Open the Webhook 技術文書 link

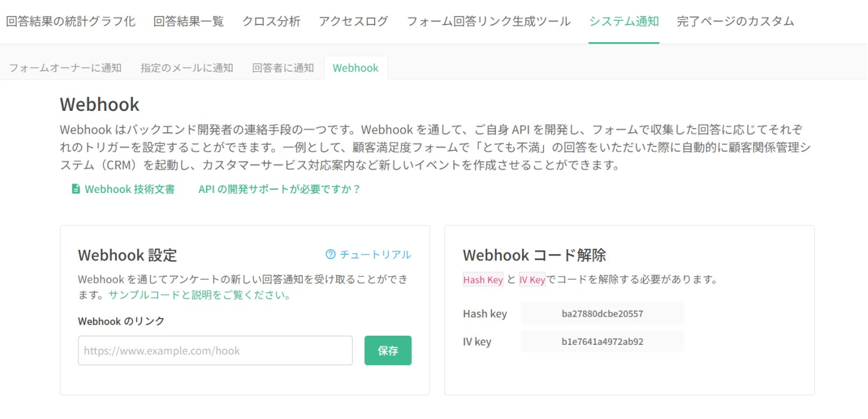[x=129, y=189]
